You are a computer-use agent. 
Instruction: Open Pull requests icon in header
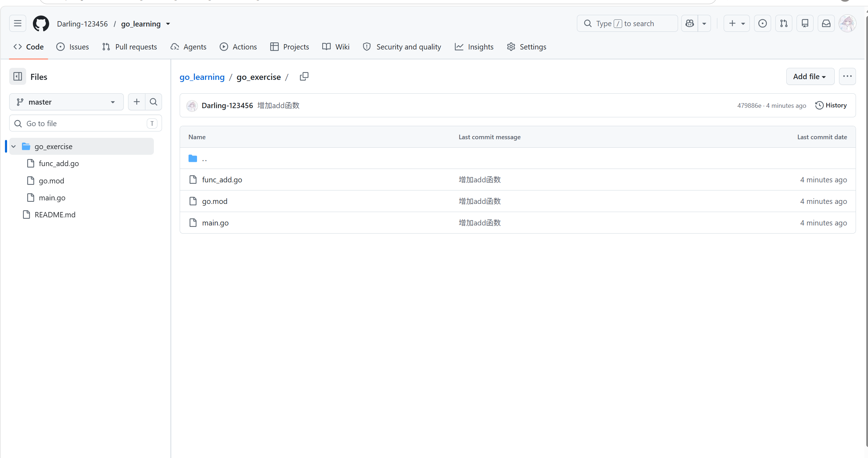coord(784,24)
